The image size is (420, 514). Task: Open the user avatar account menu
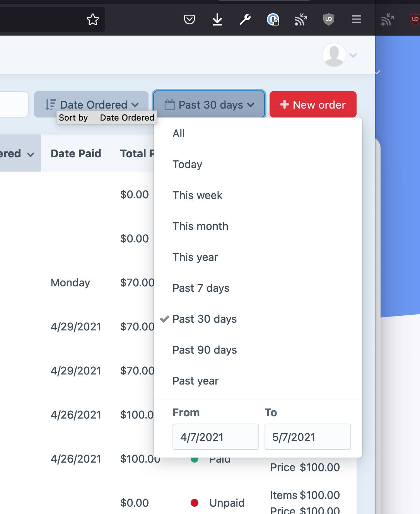[x=334, y=55]
